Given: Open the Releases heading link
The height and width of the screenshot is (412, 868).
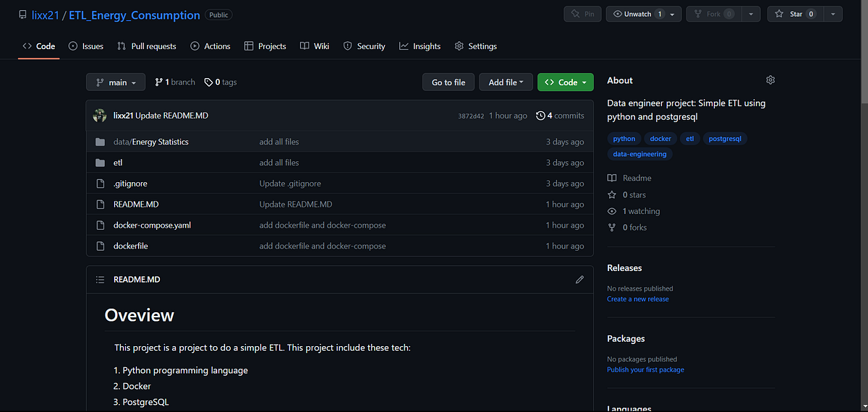Looking at the screenshot, I should 625,268.
